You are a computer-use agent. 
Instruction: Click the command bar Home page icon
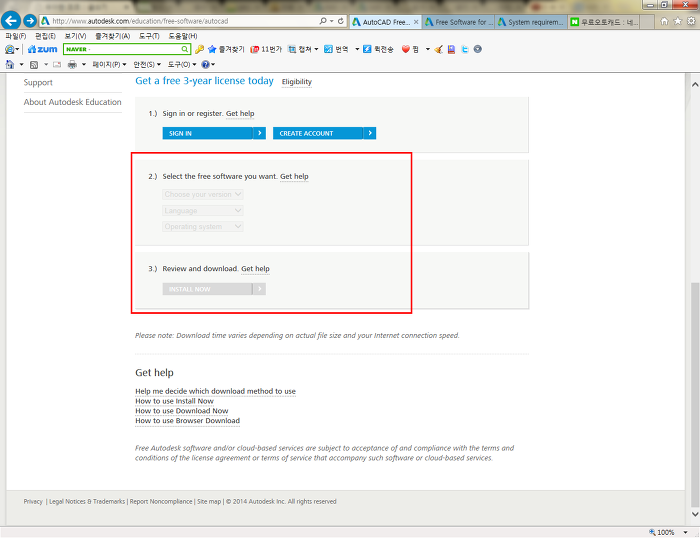9,65
